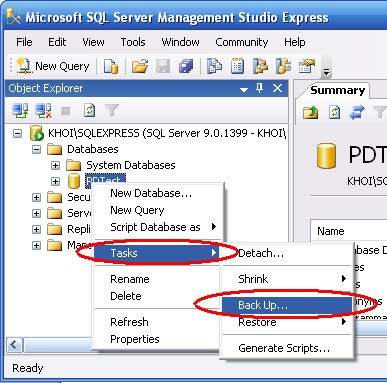Click the Summary page toolbar icon
Image resolution: width=387 pixels, height=383 pixels.
pos(237,66)
